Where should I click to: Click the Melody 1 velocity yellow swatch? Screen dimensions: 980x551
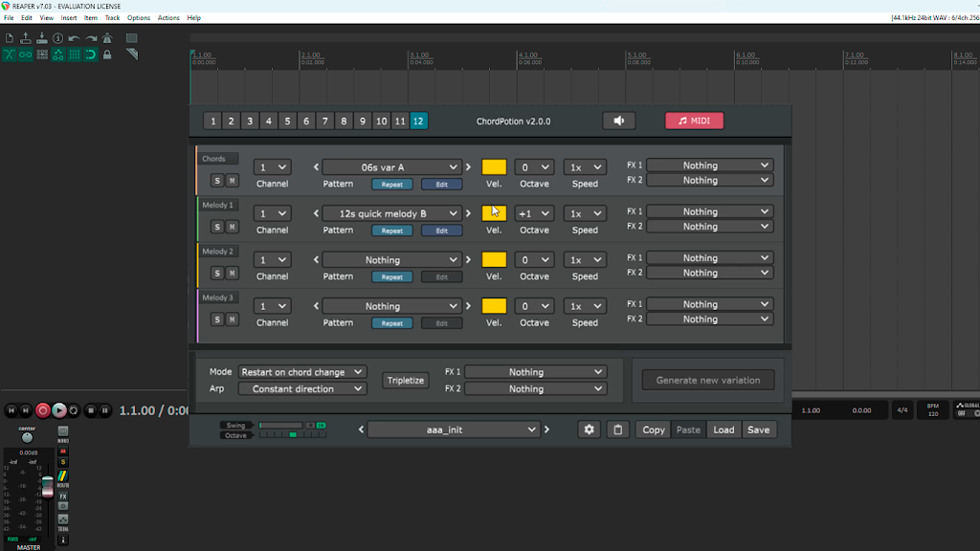[494, 213]
